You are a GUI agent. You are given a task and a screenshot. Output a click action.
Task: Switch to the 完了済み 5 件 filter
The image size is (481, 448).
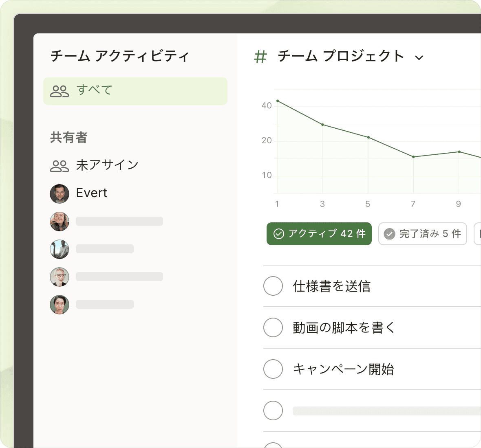coord(423,234)
